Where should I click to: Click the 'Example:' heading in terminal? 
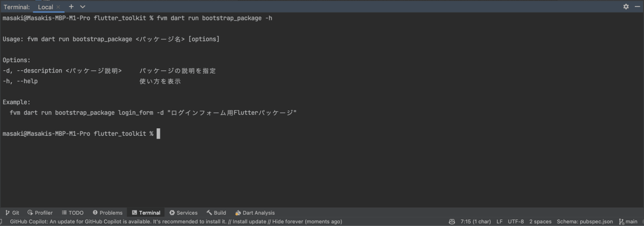(17, 102)
